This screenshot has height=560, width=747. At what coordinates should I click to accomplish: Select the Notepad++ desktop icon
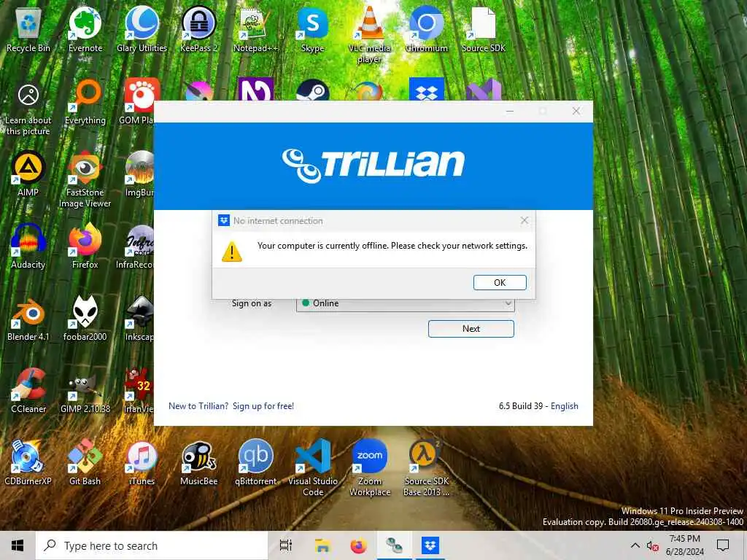[x=256, y=29]
